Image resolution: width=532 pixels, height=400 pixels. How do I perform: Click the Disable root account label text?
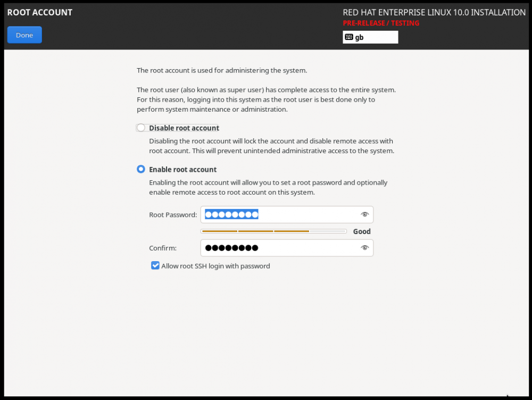point(183,128)
